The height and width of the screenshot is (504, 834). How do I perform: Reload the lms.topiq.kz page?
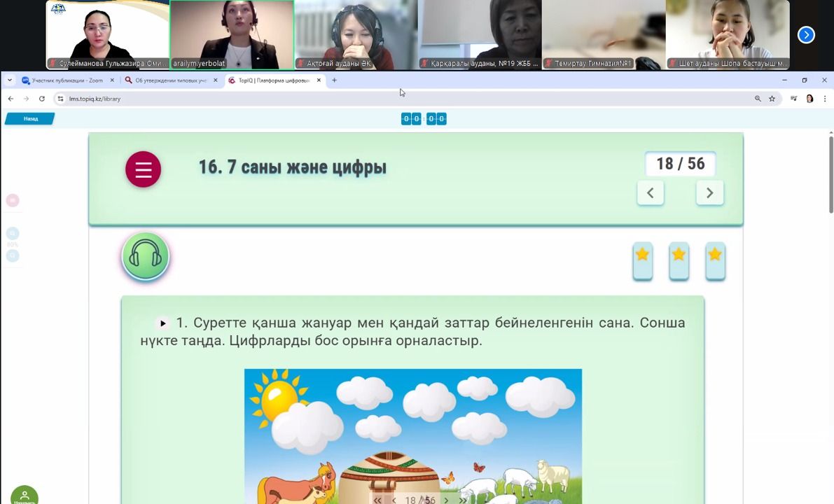tap(42, 99)
